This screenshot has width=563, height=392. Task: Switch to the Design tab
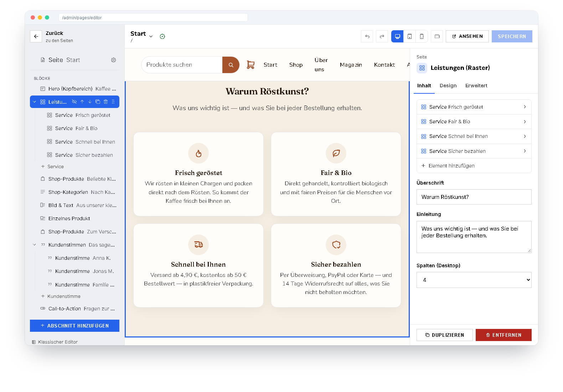point(448,86)
